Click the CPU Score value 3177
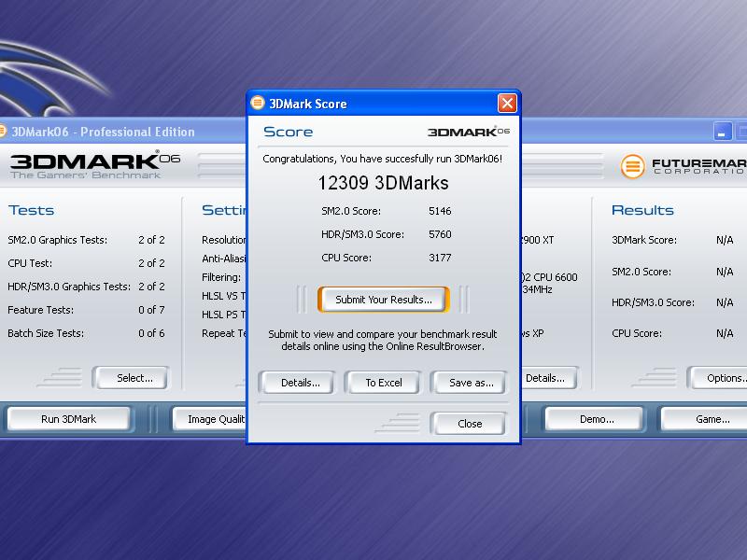This screenshot has width=747, height=560. pyautogui.click(x=440, y=258)
